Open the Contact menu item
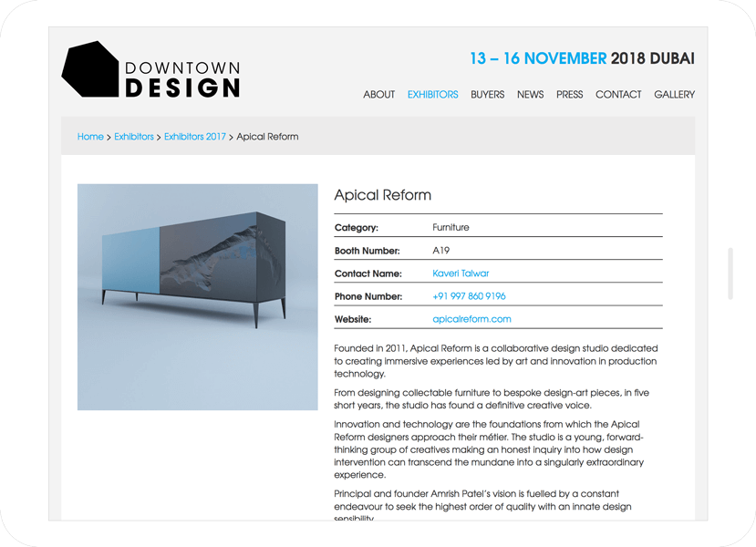Screen dimensions: 756x547 coord(618,95)
